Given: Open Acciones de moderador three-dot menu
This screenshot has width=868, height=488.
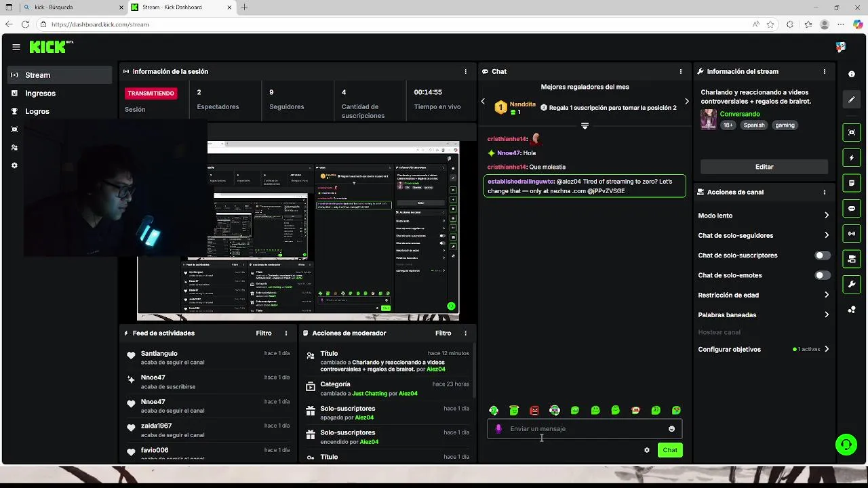Looking at the screenshot, I should [465, 333].
